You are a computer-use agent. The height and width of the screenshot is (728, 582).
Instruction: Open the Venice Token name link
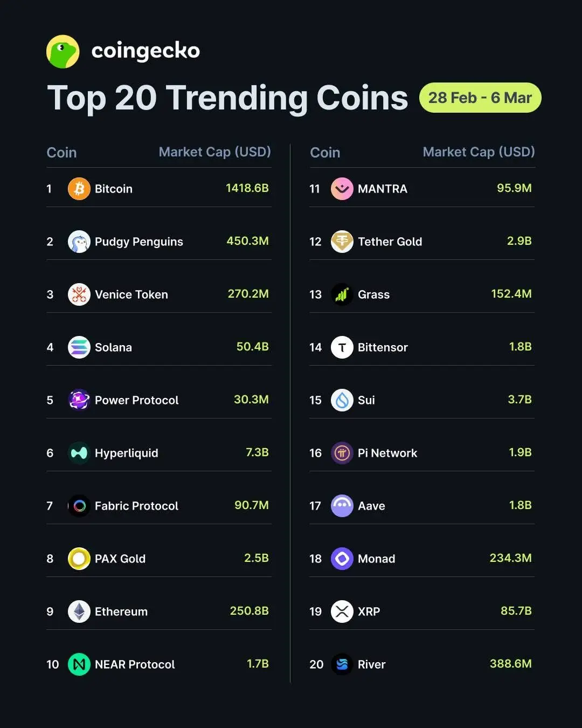[x=131, y=294]
